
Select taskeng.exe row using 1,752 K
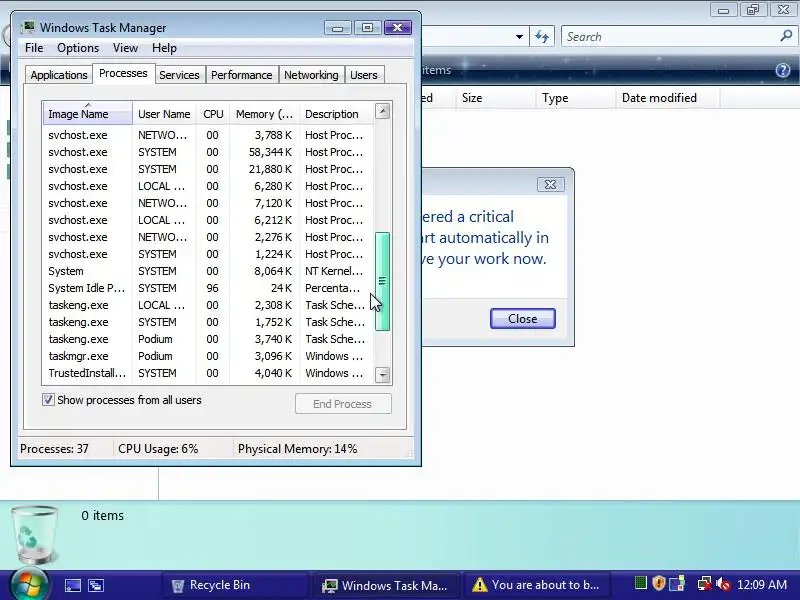point(208,322)
